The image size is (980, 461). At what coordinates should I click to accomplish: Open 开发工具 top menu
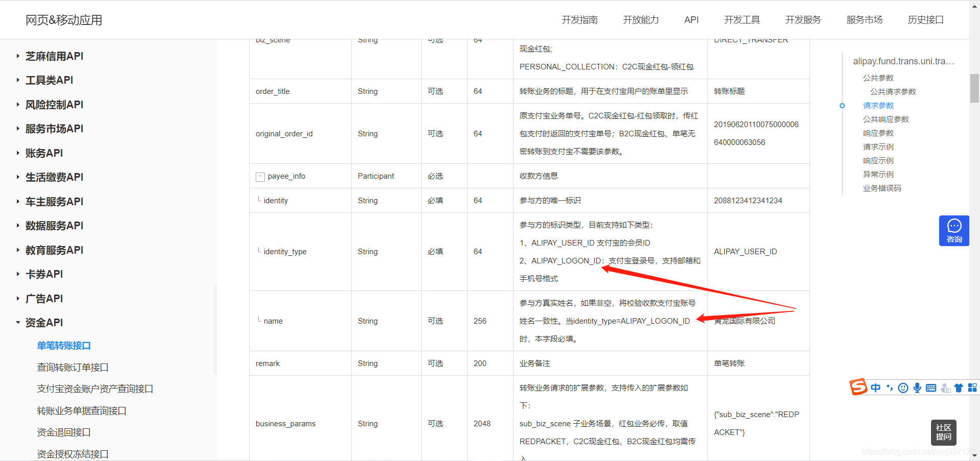pos(742,20)
